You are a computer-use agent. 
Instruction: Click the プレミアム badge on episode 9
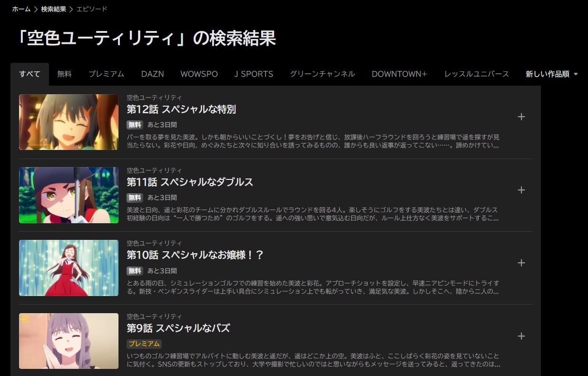[x=144, y=344]
